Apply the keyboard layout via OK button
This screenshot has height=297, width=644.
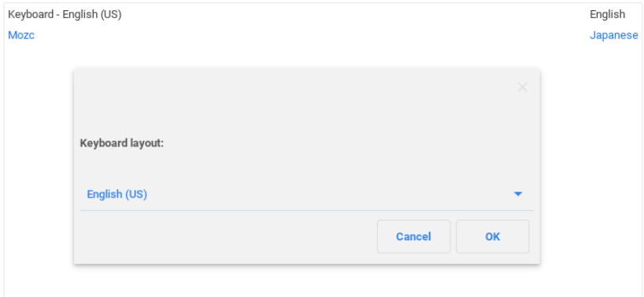[492, 236]
